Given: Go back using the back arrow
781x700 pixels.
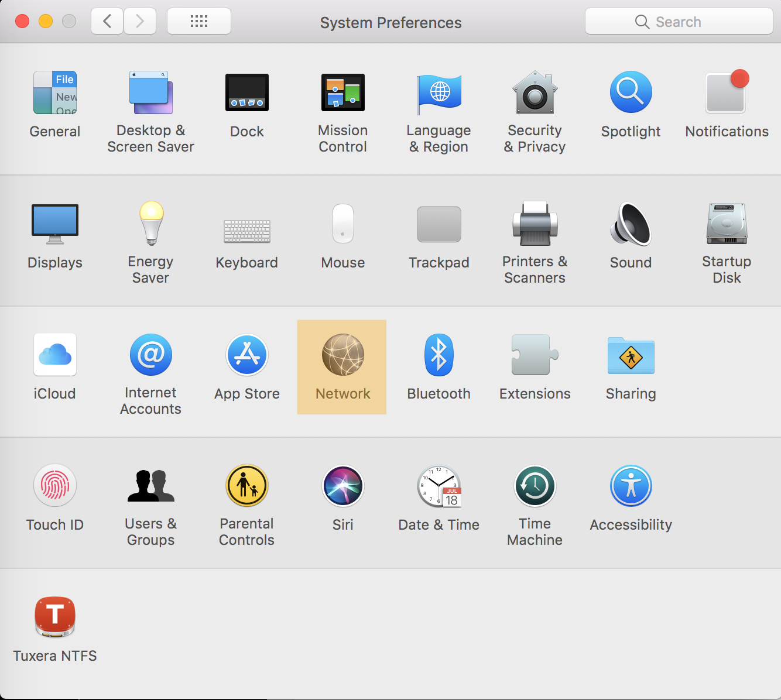Looking at the screenshot, I should (x=107, y=21).
